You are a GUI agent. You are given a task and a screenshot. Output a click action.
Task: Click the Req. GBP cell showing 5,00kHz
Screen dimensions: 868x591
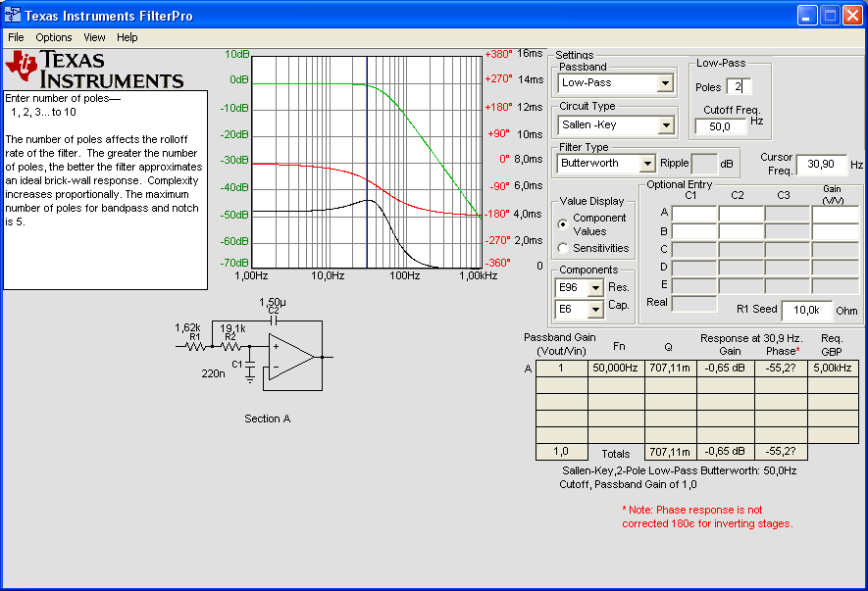pyautogui.click(x=833, y=368)
